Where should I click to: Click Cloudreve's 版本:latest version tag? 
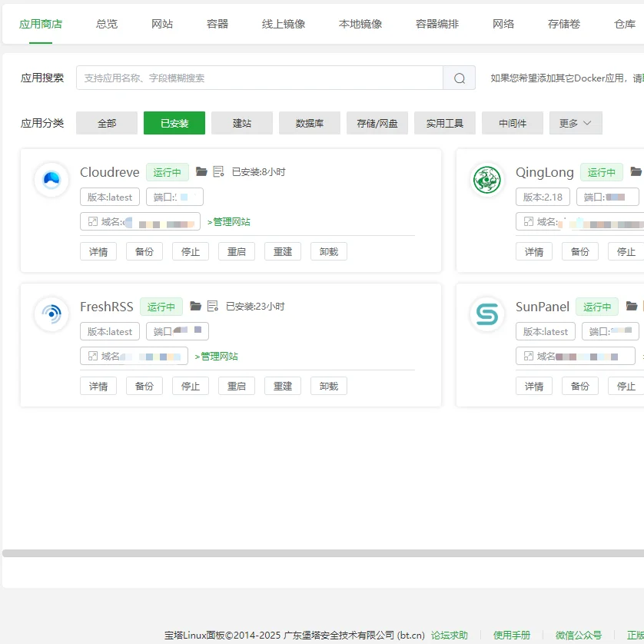click(x=110, y=197)
